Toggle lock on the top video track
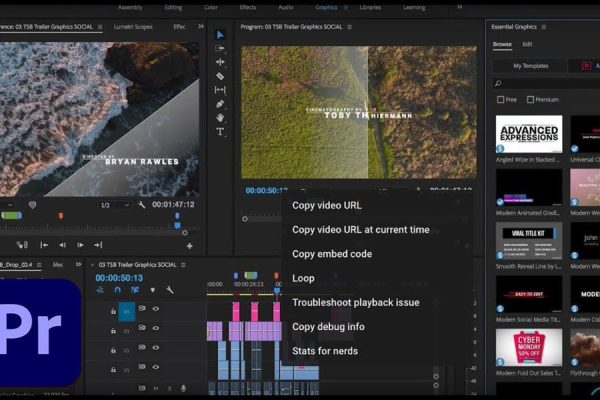 pos(111,309)
